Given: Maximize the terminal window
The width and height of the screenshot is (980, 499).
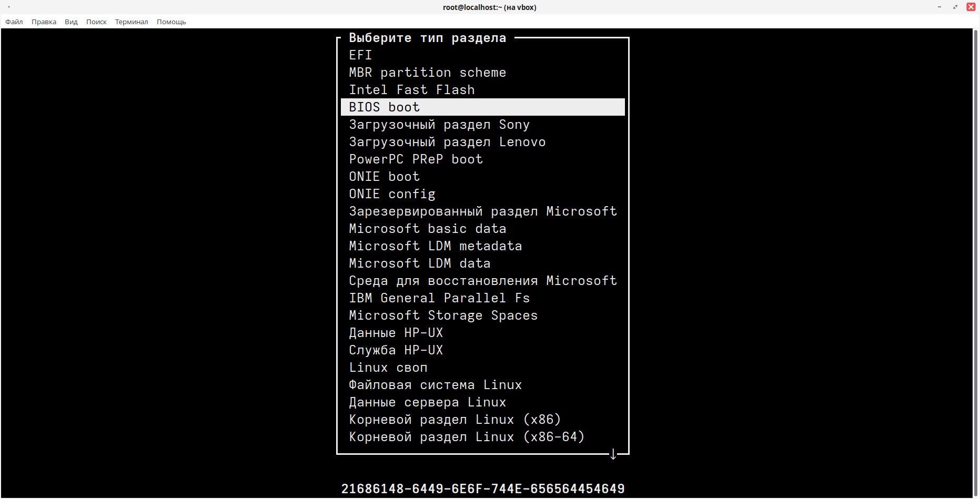Looking at the screenshot, I should point(955,7).
